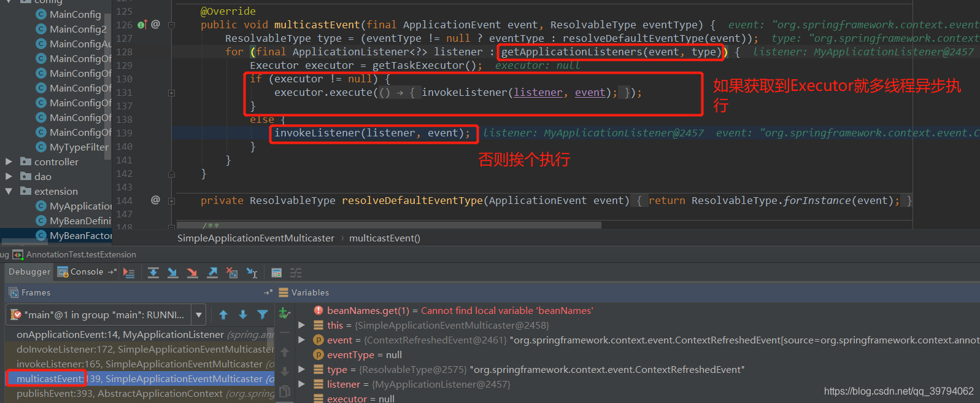Click the Step Out debugger icon
The height and width of the screenshot is (403, 980).
tap(212, 273)
